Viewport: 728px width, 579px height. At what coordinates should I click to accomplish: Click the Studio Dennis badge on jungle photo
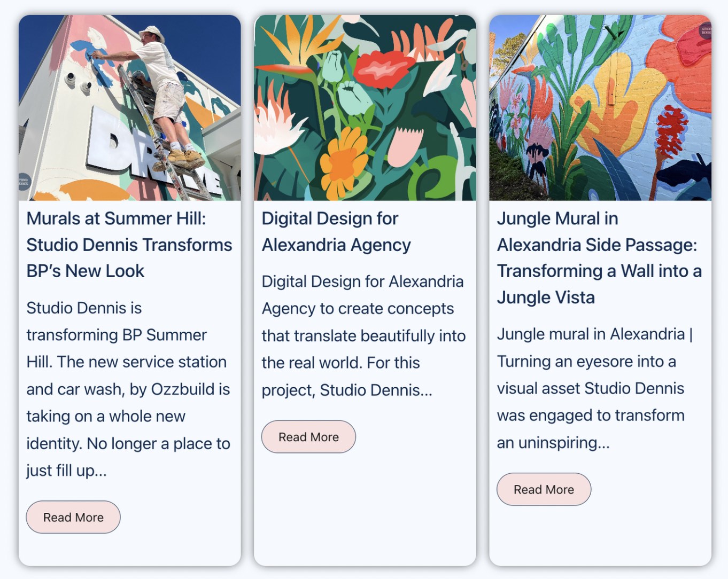(706, 30)
